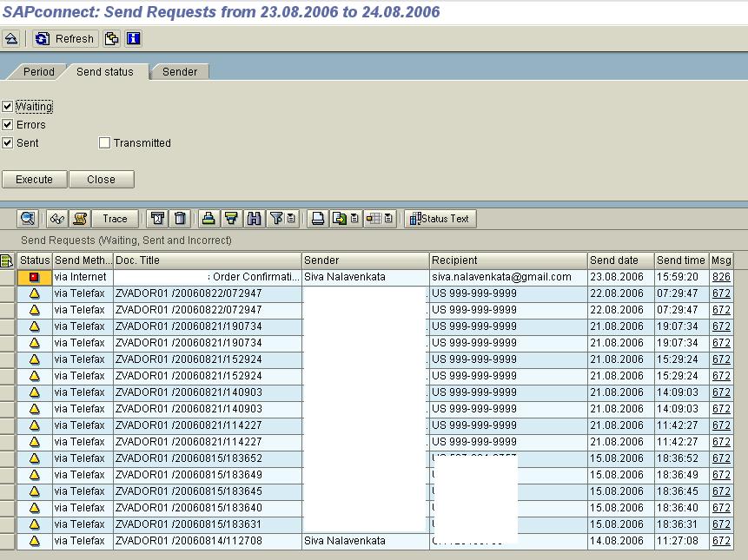Click the Doc. Title column header
The image size is (748, 560).
[208, 260]
